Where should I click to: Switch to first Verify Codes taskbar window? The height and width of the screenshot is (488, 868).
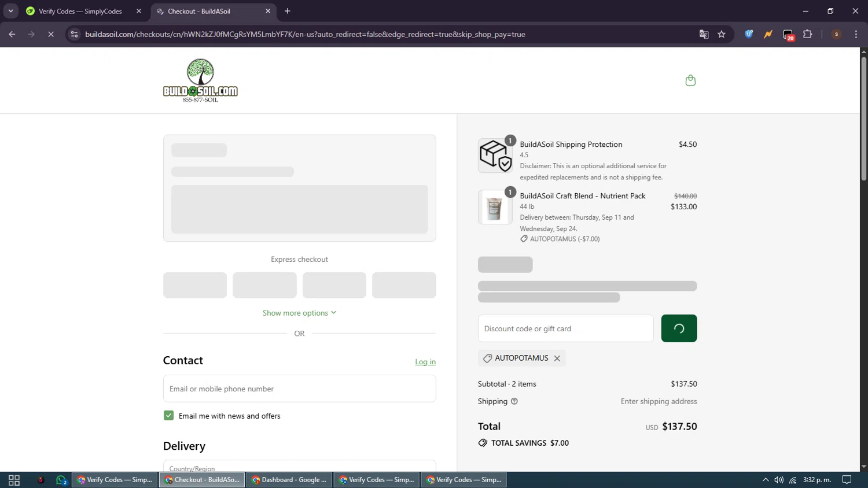point(115,480)
